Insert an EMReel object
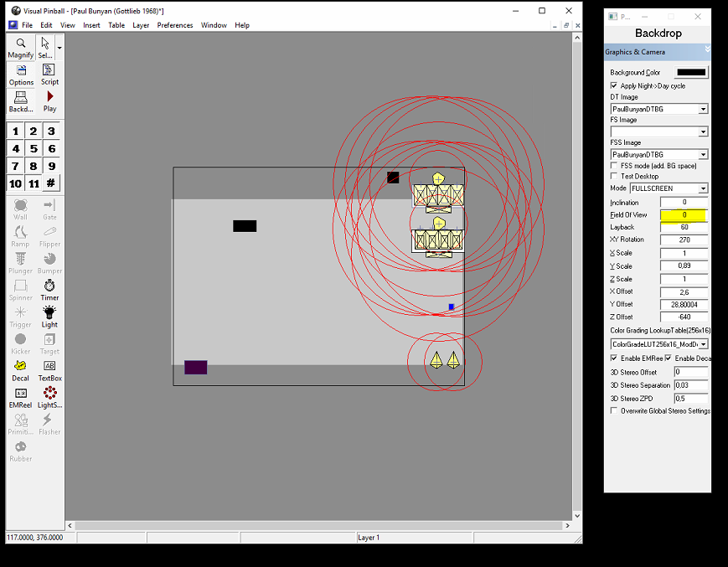The width and height of the screenshot is (728, 567). point(20,398)
